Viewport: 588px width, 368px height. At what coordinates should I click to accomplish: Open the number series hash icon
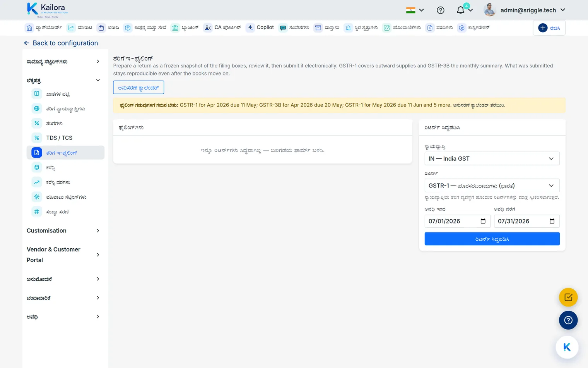(x=37, y=212)
